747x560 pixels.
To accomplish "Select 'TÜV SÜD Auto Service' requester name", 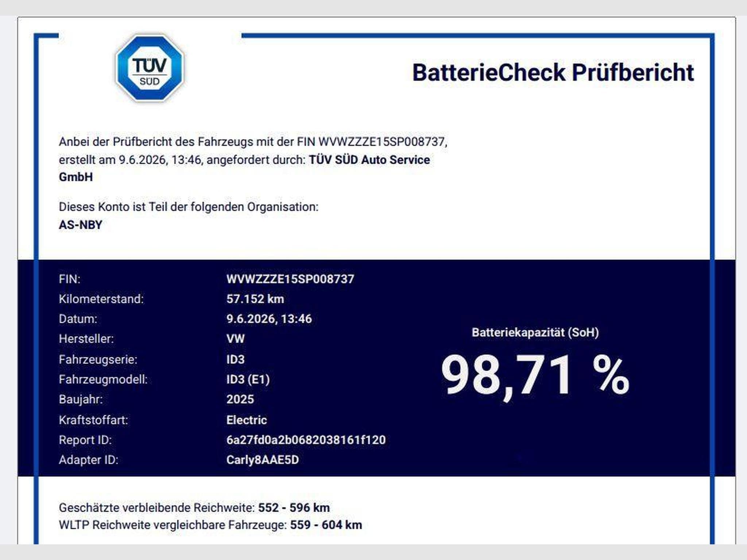I will coord(369,160).
